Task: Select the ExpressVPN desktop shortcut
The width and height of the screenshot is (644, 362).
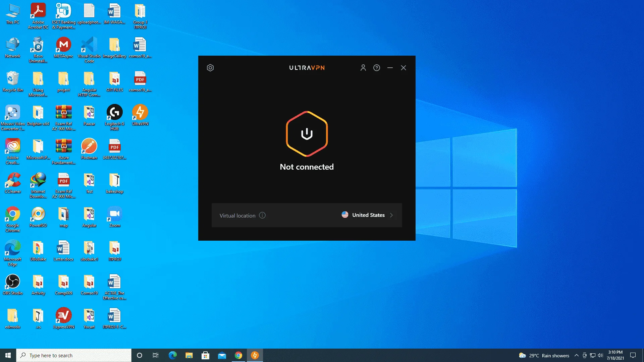Action: (64, 318)
